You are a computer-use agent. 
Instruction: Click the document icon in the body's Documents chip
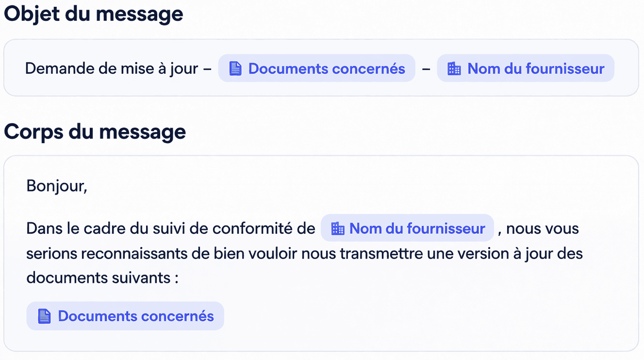pyautogui.click(x=44, y=316)
